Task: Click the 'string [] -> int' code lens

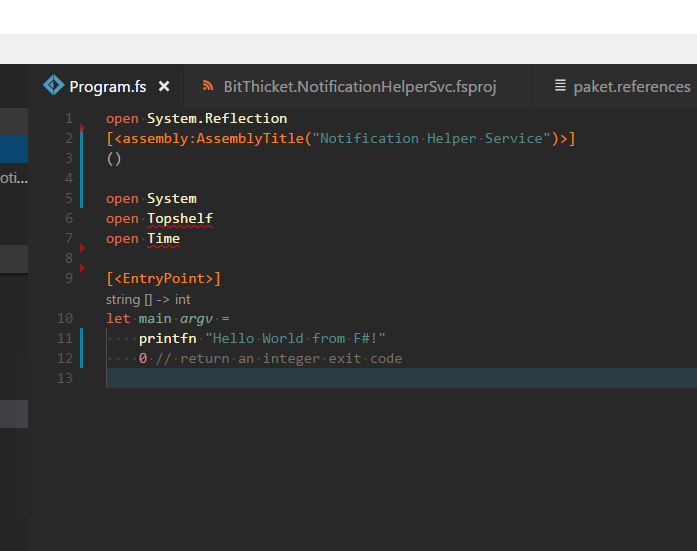Action: coord(148,299)
